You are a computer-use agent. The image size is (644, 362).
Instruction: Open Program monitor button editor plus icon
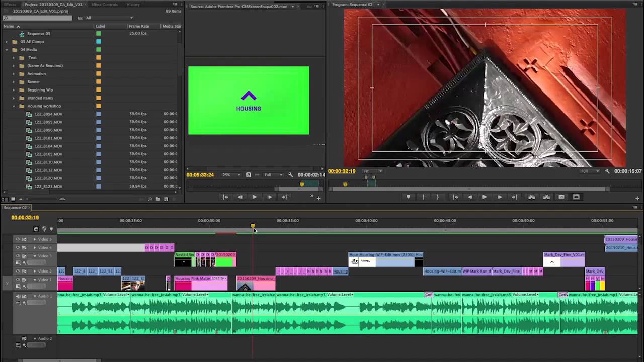coord(637,198)
